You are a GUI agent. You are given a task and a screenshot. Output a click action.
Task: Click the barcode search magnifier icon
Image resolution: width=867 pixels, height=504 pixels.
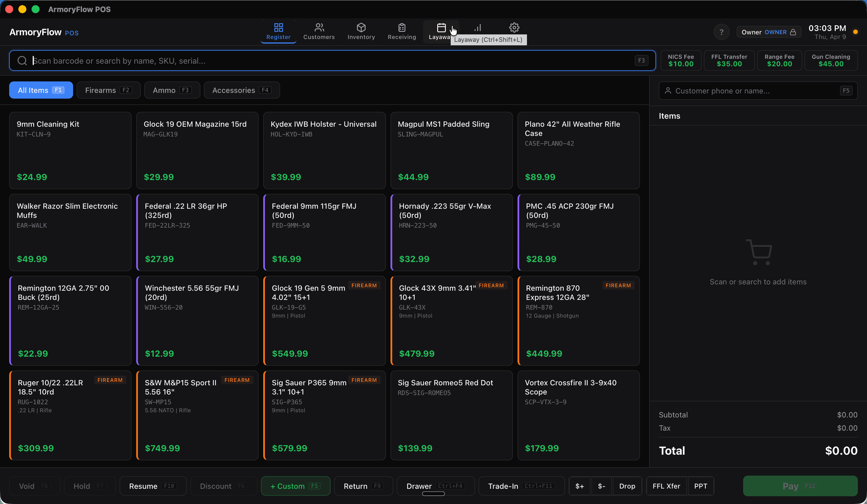[x=22, y=60]
